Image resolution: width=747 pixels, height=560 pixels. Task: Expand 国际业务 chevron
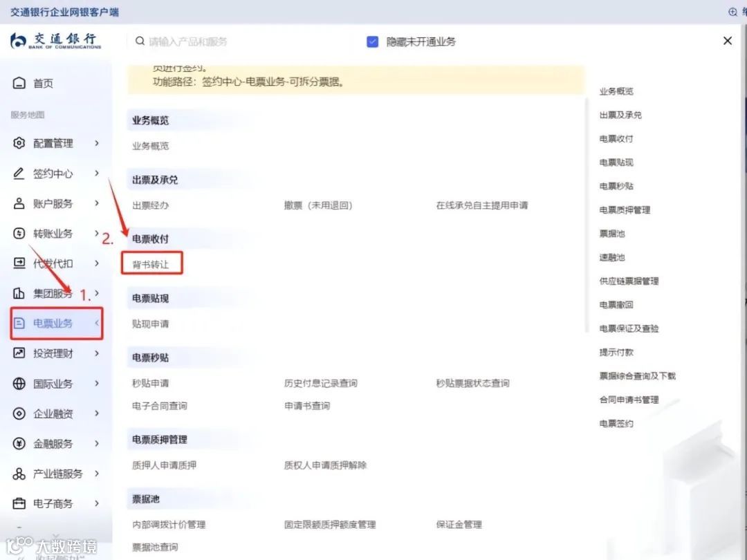coord(97,383)
